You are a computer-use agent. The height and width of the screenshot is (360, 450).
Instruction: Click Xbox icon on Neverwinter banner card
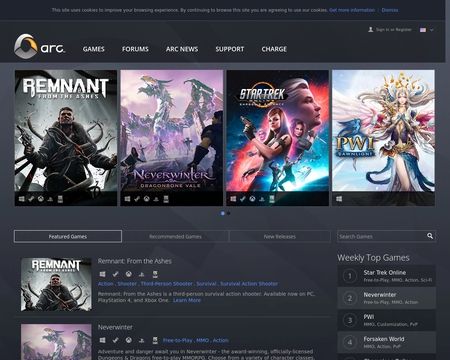147,199
